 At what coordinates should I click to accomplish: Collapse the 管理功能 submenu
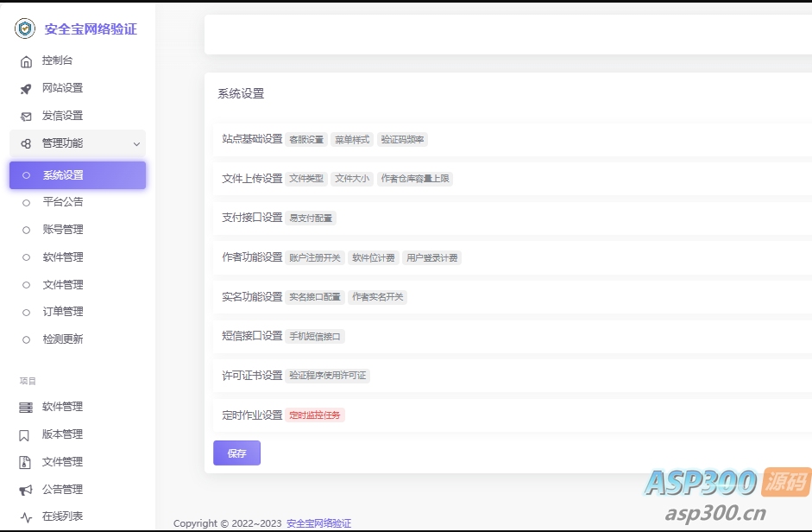pyautogui.click(x=78, y=142)
